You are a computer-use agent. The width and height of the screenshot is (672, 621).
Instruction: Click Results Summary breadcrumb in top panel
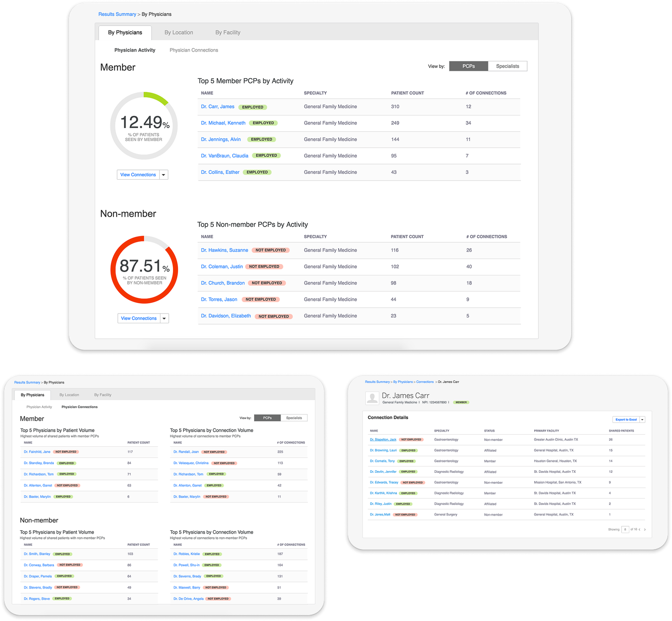117,14
